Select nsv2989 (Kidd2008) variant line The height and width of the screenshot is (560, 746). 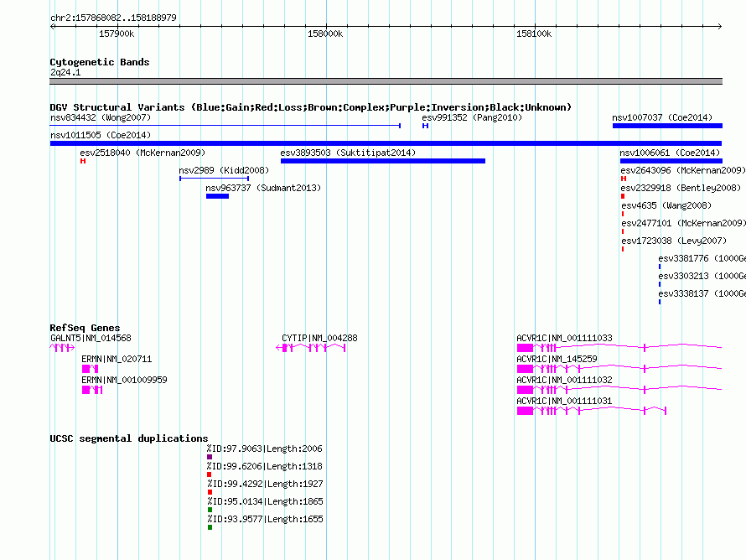[x=214, y=179]
